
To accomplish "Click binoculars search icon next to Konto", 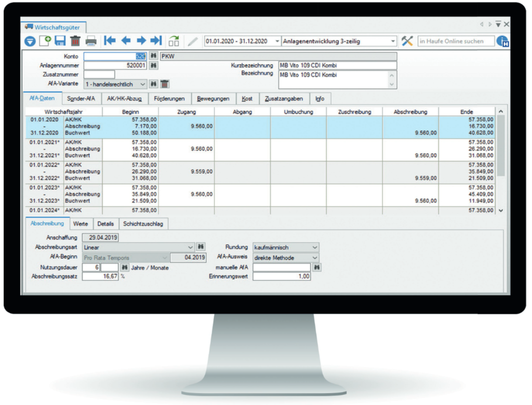I will (154, 56).
